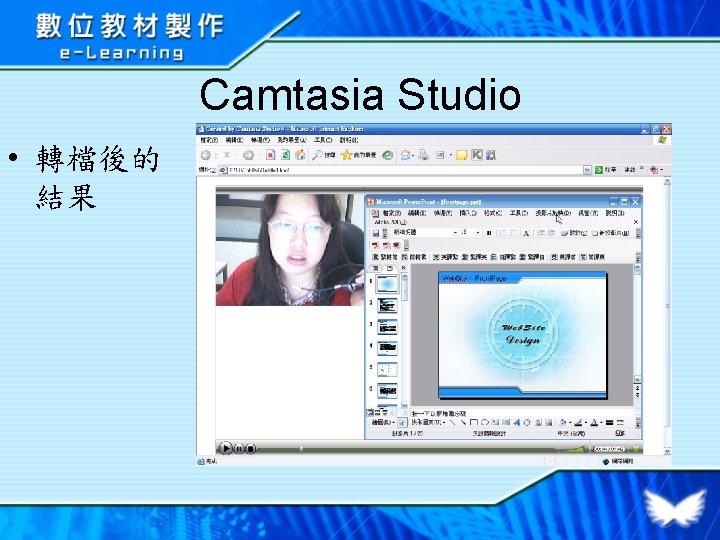
Task: Open the AutoShapes (快取圖案) dropdown
Action: (428, 422)
